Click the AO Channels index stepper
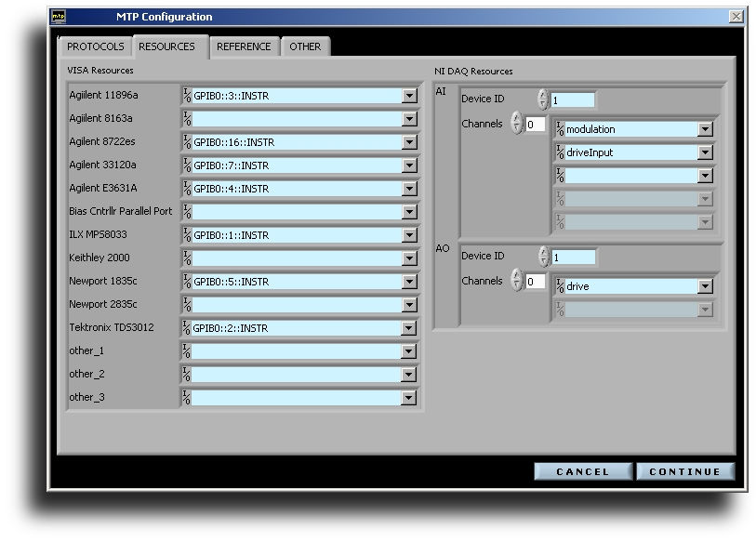 pyautogui.click(x=517, y=281)
